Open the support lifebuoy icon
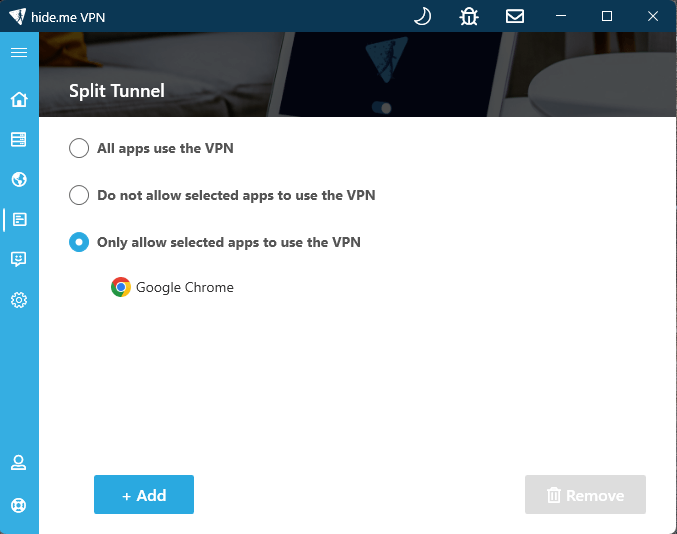This screenshot has height=534, width=677. 19,505
